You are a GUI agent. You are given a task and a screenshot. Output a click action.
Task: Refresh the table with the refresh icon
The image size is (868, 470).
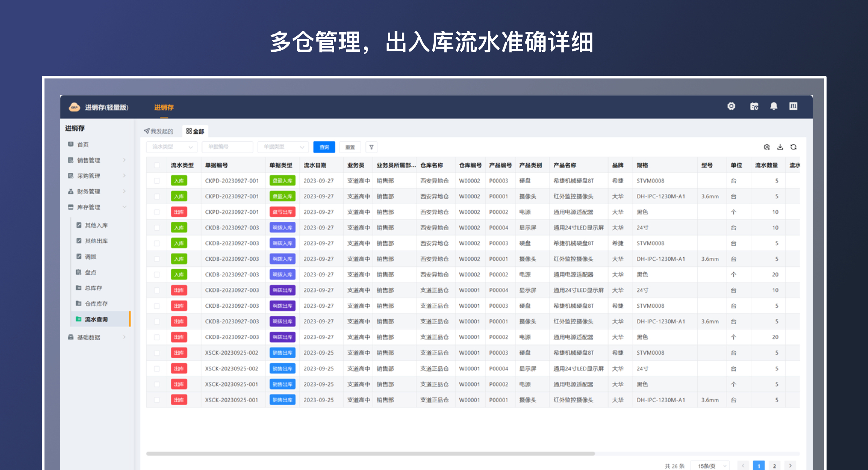(794, 147)
